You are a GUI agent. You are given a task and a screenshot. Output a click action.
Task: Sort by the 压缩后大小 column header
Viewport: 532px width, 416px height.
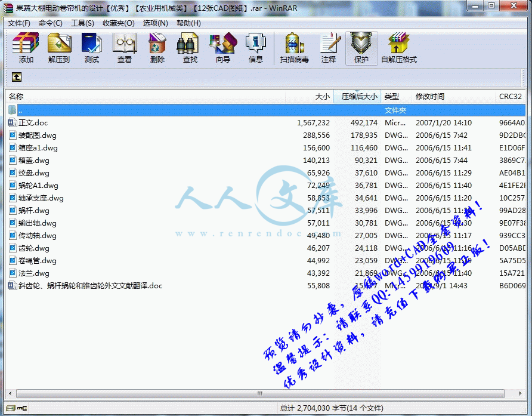(x=358, y=97)
